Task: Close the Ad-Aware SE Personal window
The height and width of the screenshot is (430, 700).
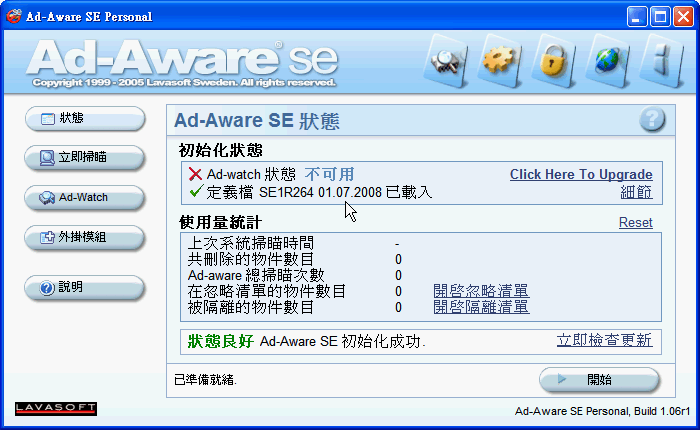Action: pyautogui.click(x=683, y=17)
